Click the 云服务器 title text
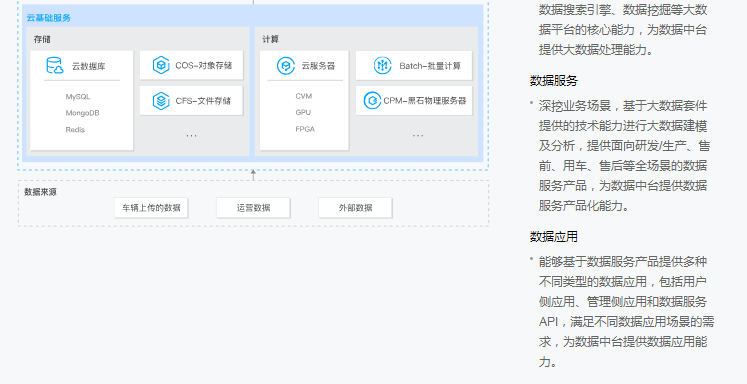The width and height of the screenshot is (747, 384). 318,66
